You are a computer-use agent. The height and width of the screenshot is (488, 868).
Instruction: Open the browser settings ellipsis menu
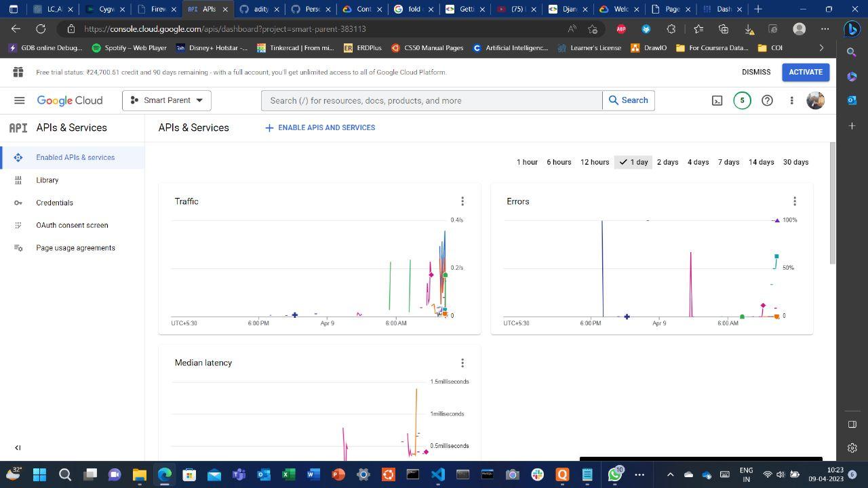825,28
